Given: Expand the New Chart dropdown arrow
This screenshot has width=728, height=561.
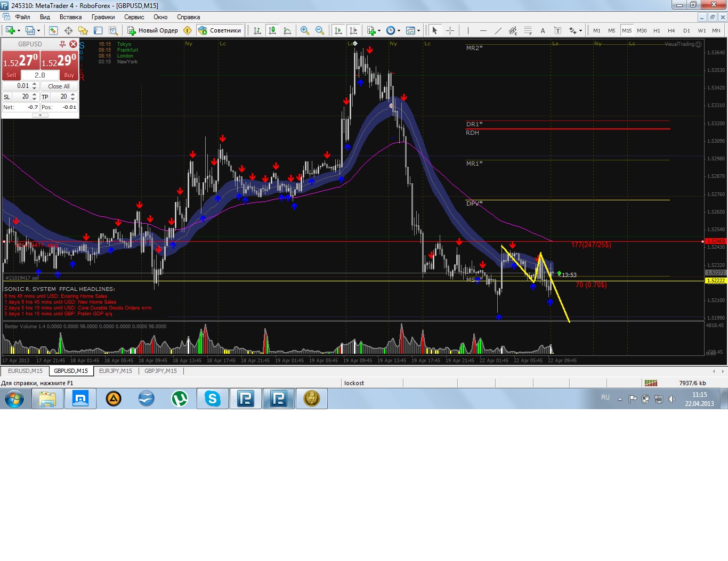Looking at the screenshot, I should [x=19, y=31].
